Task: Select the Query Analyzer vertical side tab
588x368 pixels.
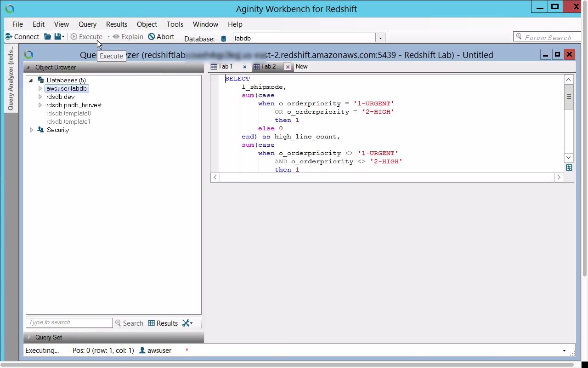Action: click(x=11, y=78)
